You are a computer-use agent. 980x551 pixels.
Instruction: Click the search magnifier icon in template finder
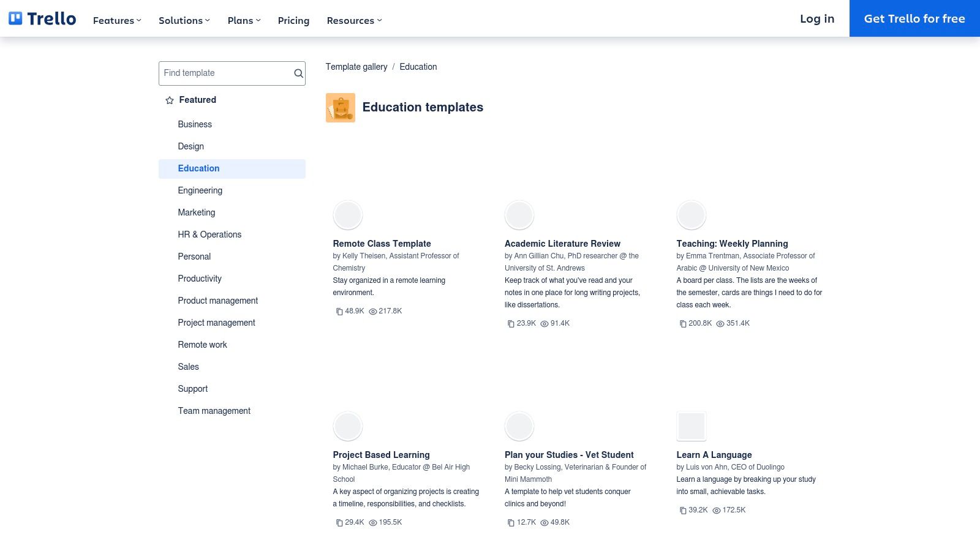tap(298, 73)
